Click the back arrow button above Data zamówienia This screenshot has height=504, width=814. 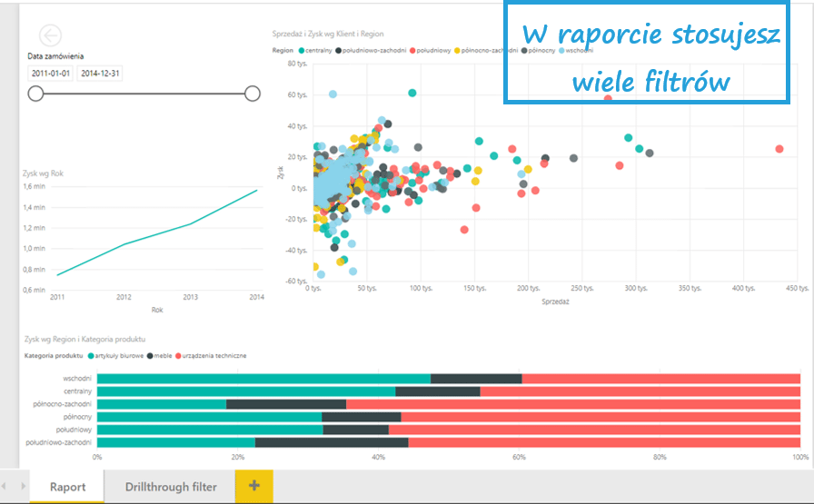pos(50,35)
